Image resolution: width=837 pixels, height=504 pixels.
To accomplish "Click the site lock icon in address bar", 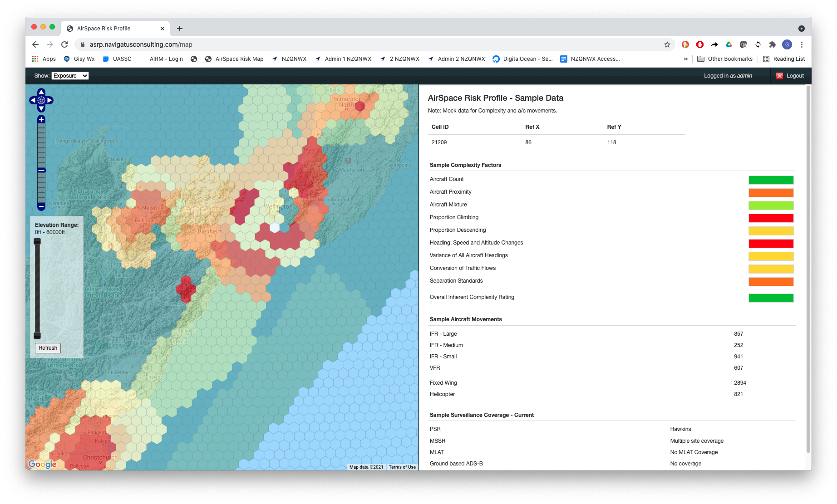I will coord(83,44).
